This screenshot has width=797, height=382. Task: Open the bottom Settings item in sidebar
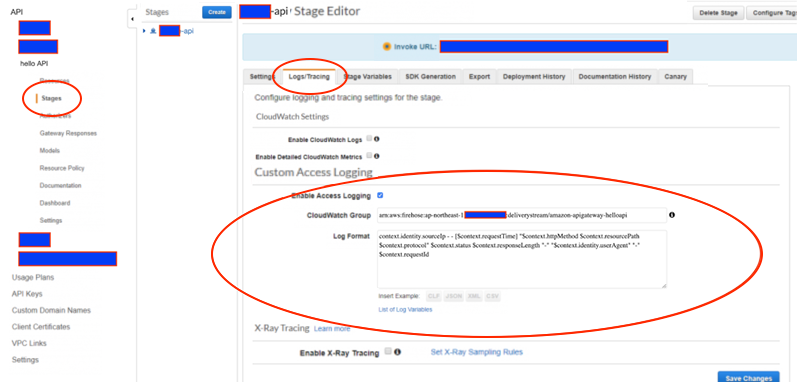[25, 360]
